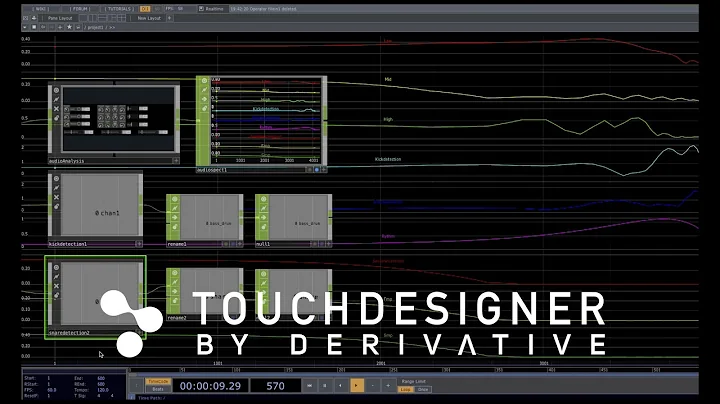
Task: Toggle viewer flag on snaredetection2 node
Action: (x=56, y=268)
